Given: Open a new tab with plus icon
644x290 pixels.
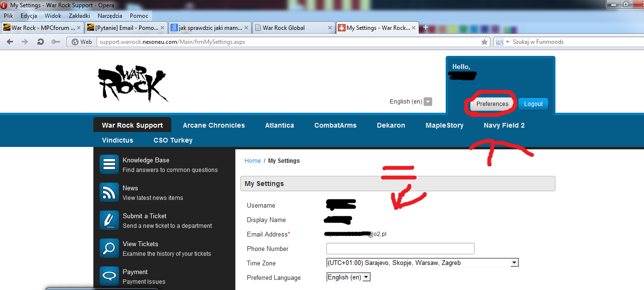Looking at the screenshot, I should click(425, 28).
